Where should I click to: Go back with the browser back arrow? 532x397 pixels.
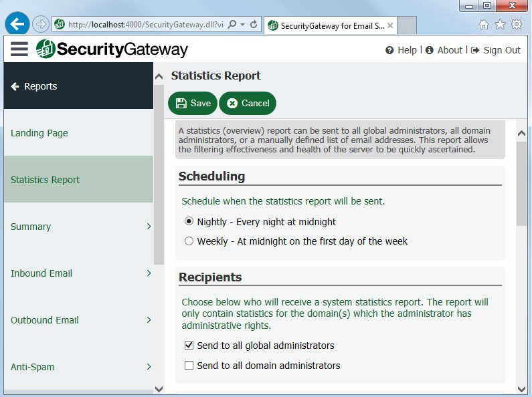17,23
